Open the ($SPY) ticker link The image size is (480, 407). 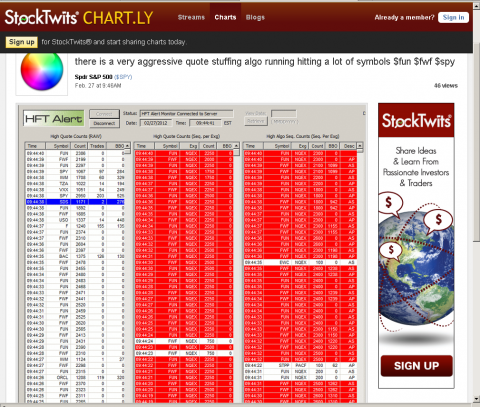coord(123,77)
